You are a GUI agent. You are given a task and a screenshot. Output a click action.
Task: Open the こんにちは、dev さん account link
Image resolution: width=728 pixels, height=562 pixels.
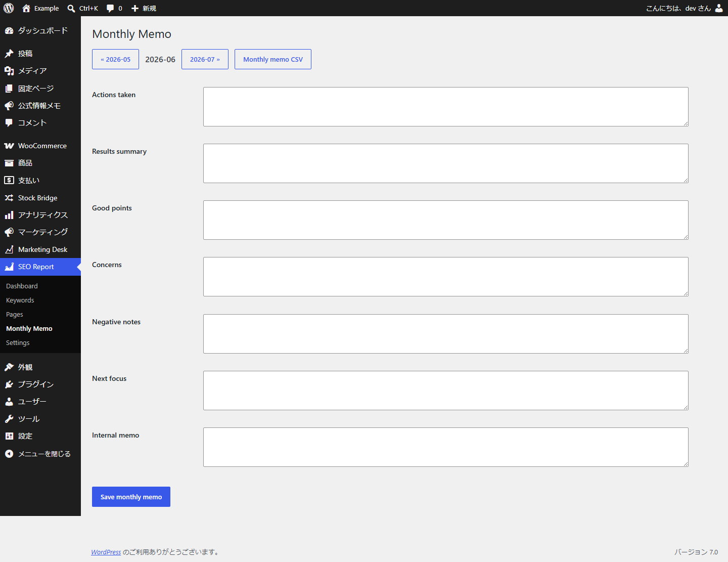tap(685, 8)
